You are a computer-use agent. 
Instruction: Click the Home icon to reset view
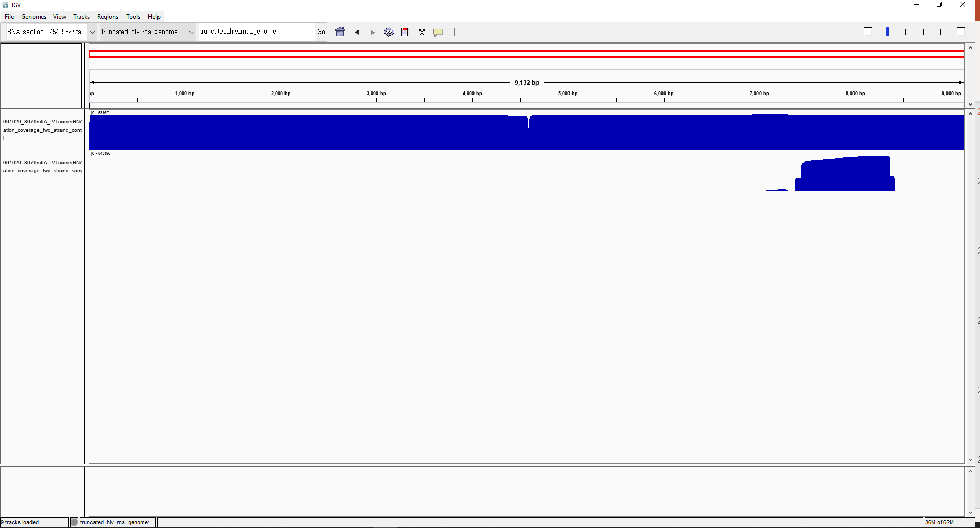point(340,32)
